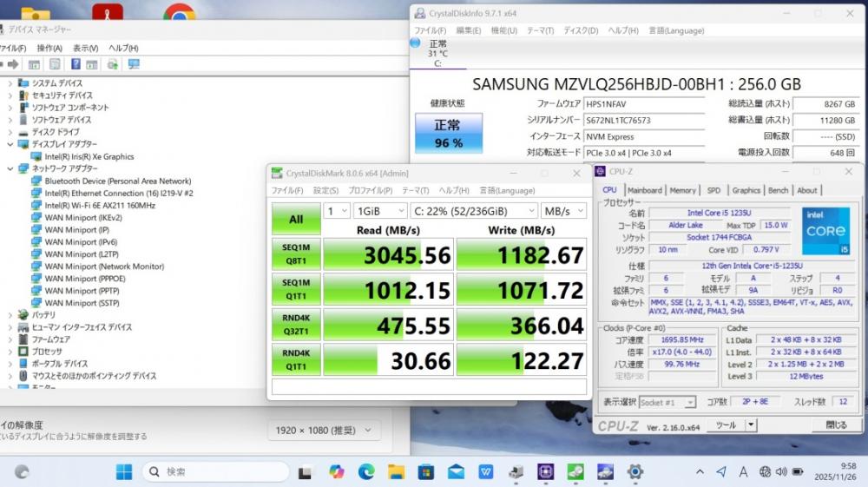
Task: Open Microsoft Store from the taskbar
Action: [425, 471]
